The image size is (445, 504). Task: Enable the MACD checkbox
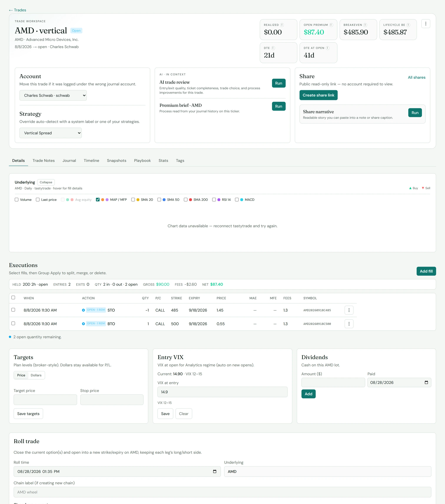237,200
